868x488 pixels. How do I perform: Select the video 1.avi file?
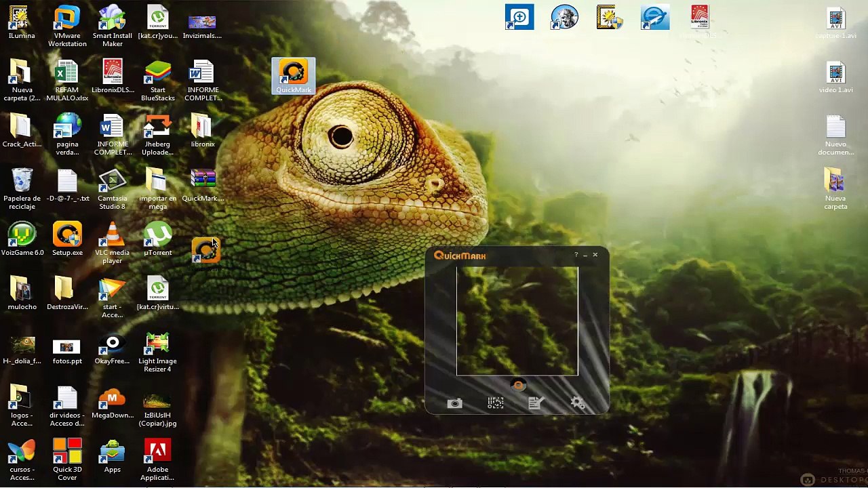point(835,76)
